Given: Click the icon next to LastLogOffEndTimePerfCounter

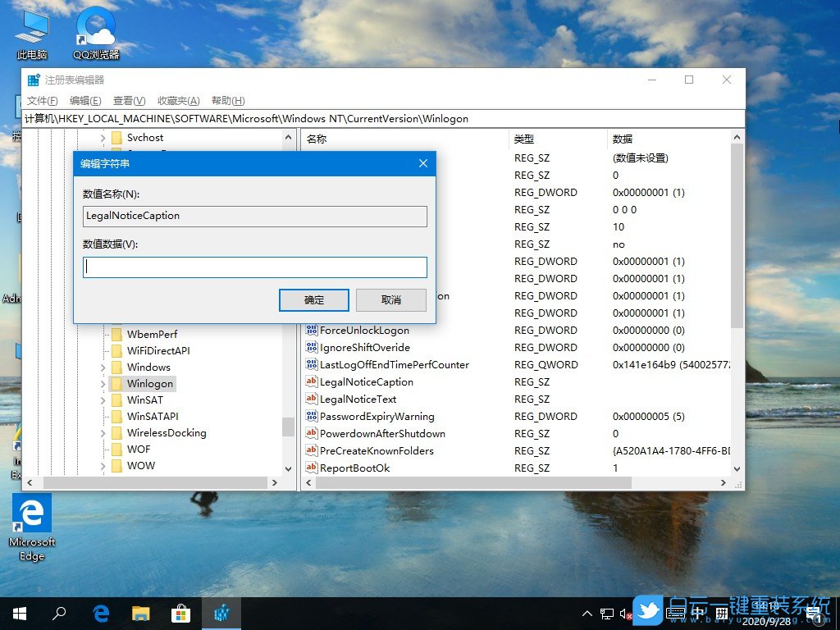Looking at the screenshot, I should [x=313, y=364].
